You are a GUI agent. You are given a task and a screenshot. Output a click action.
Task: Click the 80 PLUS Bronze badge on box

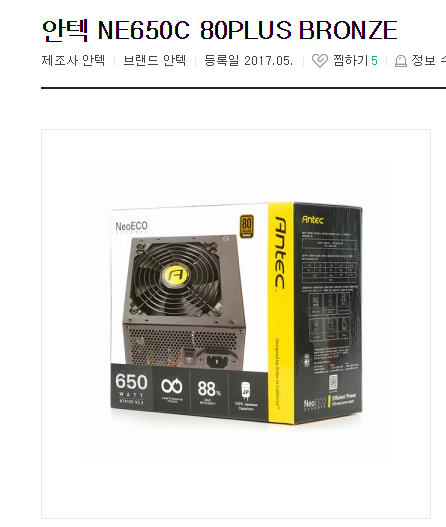247,226
